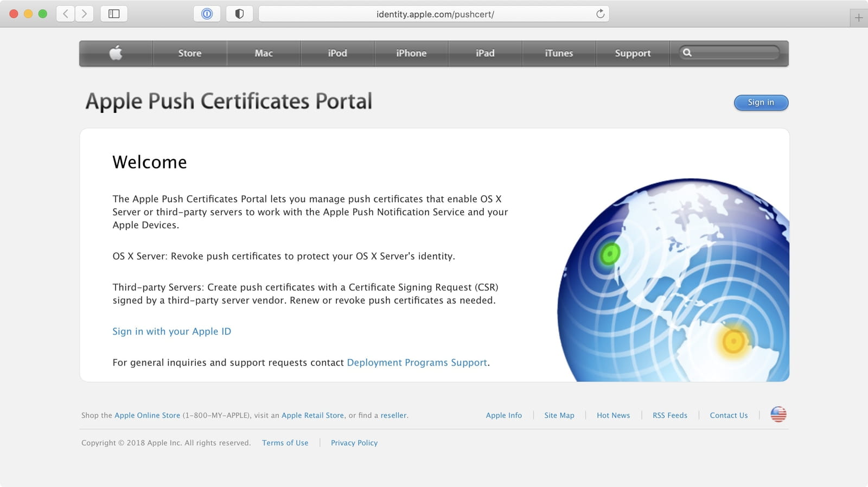The height and width of the screenshot is (487, 868).
Task: Click the Apple Push Certificates Portal heading
Action: (228, 101)
